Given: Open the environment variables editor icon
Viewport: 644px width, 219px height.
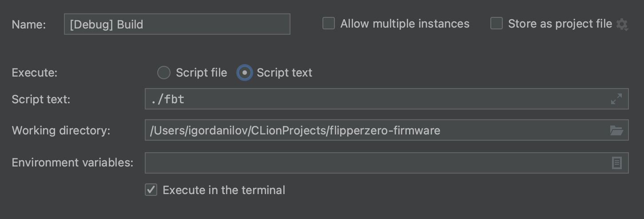Looking at the screenshot, I should 616,163.
